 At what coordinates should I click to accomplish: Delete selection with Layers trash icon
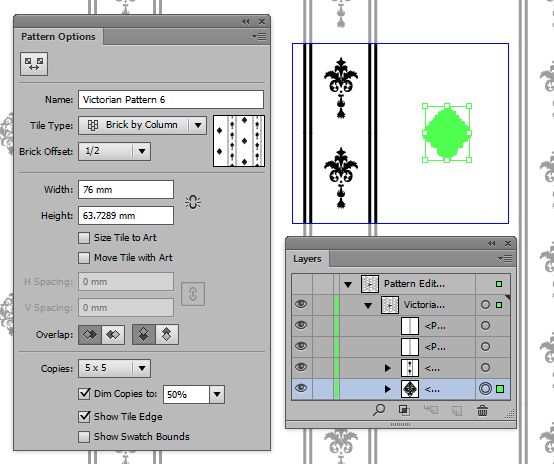coord(482,411)
